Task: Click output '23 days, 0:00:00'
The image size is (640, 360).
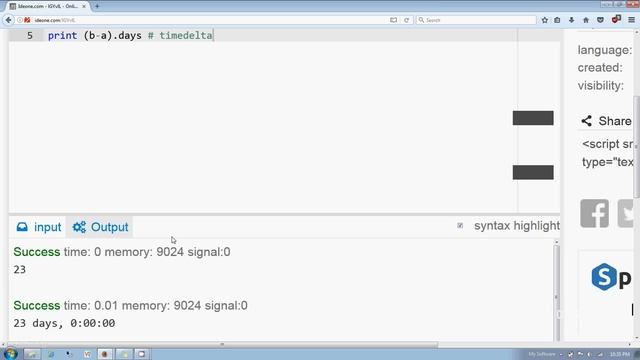Action: (x=64, y=323)
